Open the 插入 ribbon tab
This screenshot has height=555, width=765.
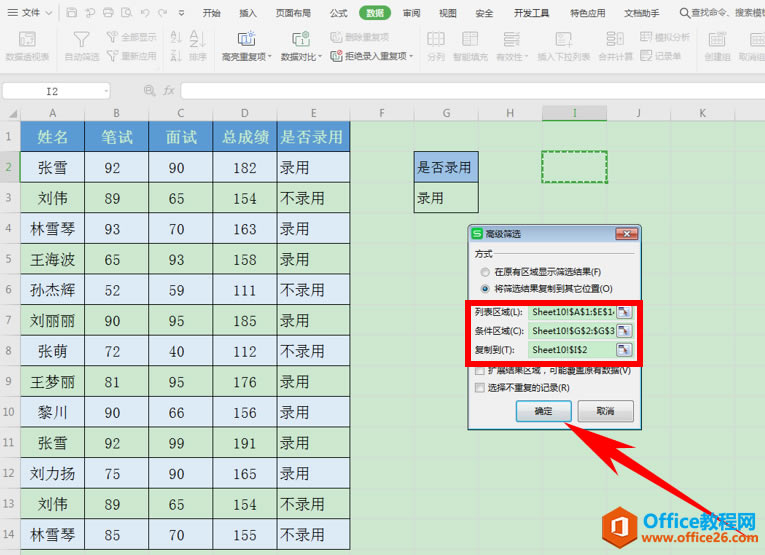[x=248, y=13]
